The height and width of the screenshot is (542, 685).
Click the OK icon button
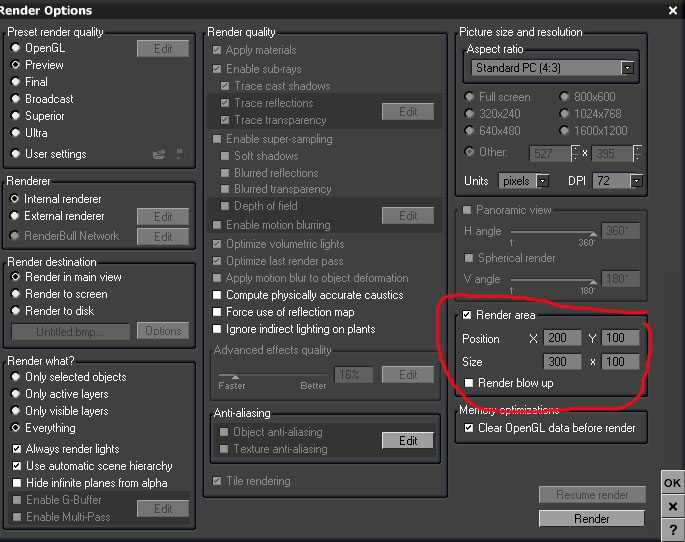tap(672, 483)
